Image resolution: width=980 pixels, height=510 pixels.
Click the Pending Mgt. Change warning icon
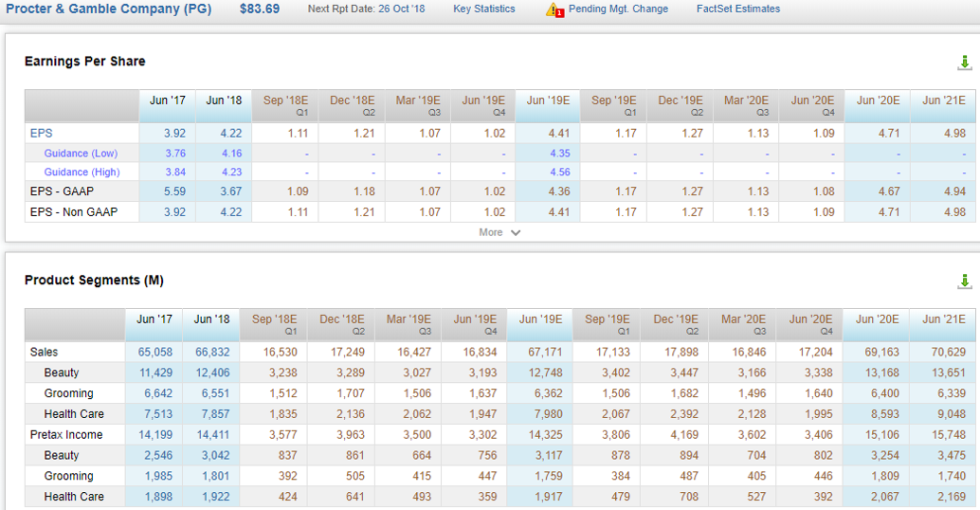click(x=554, y=9)
